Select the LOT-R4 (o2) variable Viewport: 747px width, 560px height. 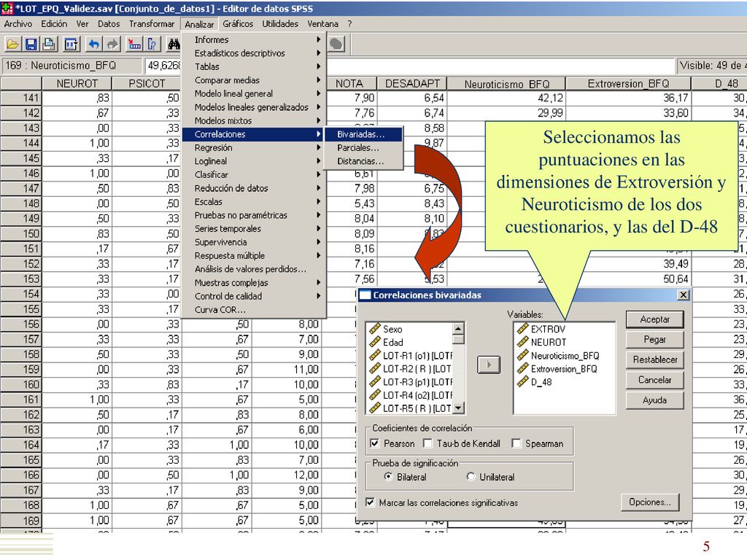[x=409, y=395]
